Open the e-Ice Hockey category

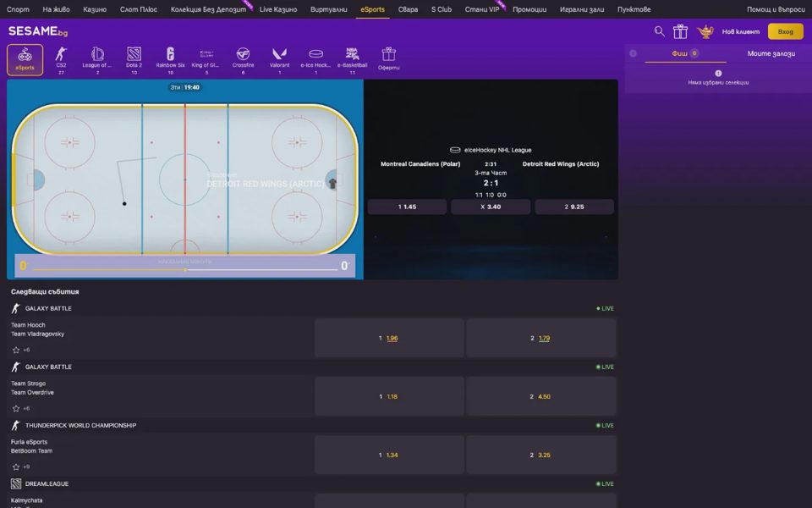(315, 60)
